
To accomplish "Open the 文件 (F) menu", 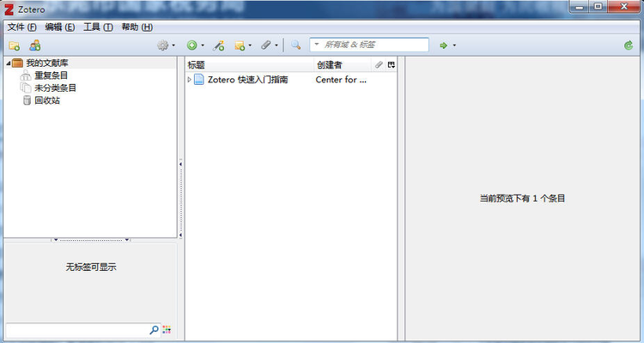I will tap(22, 27).
